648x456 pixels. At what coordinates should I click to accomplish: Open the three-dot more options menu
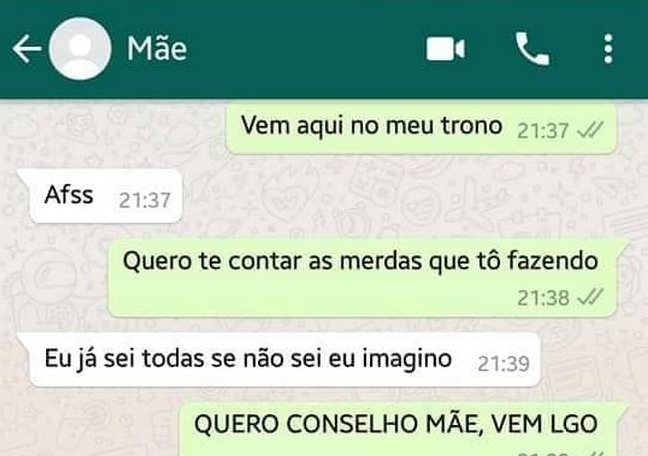point(608,49)
